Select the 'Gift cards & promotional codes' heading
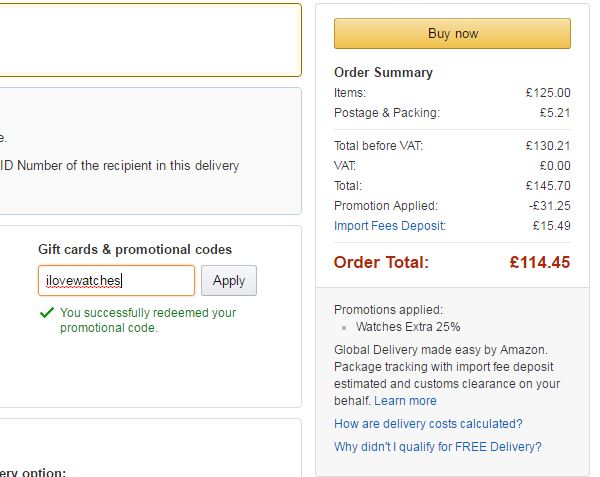The image size is (600, 477). click(135, 249)
